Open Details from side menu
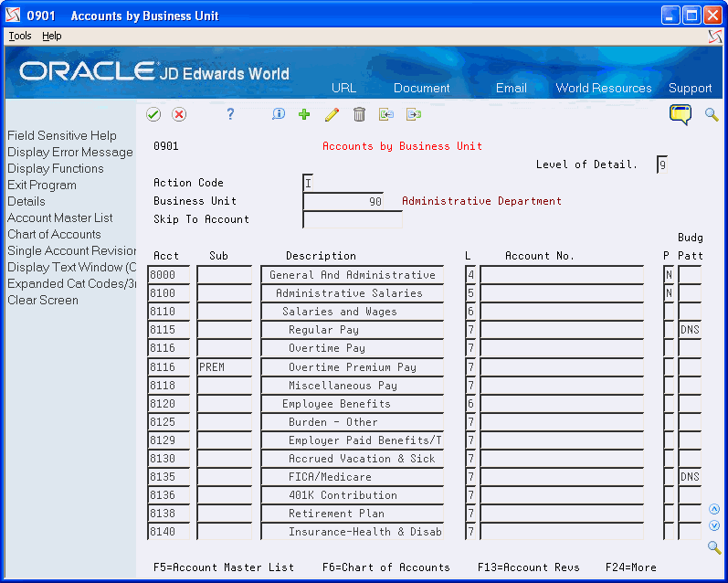The image size is (728, 583). 26,202
